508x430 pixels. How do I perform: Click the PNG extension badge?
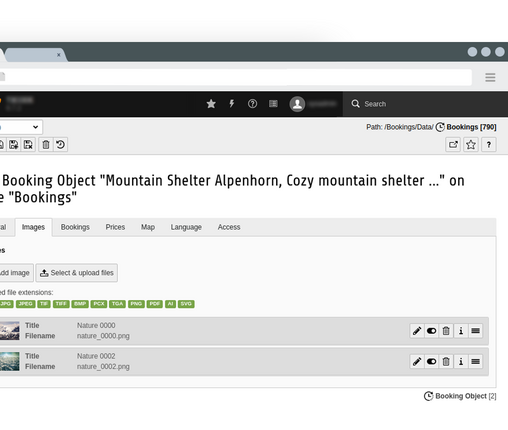pos(136,304)
